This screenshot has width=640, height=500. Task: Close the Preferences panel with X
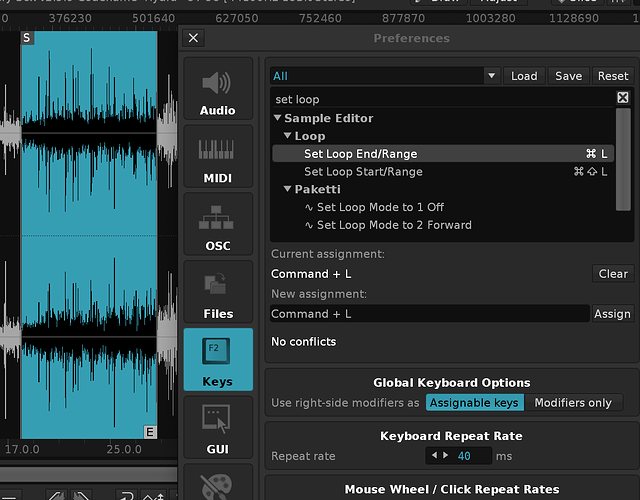point(193,38)
